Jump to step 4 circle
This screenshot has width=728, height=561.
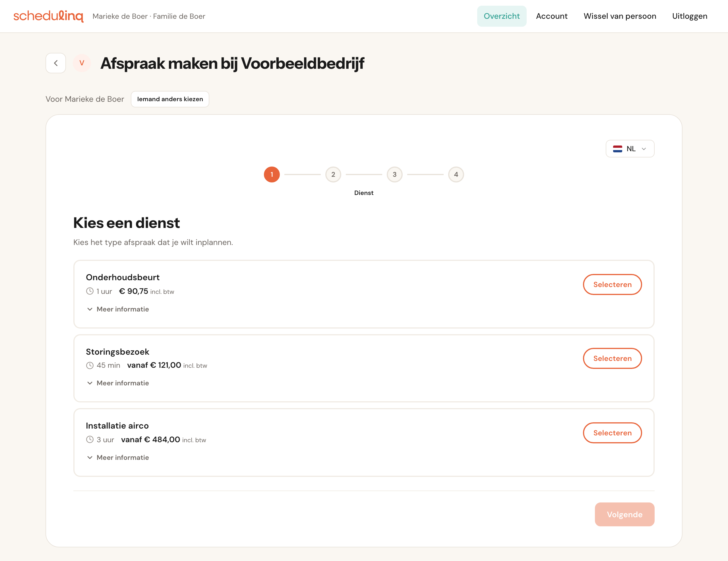(x=456, y=174)
